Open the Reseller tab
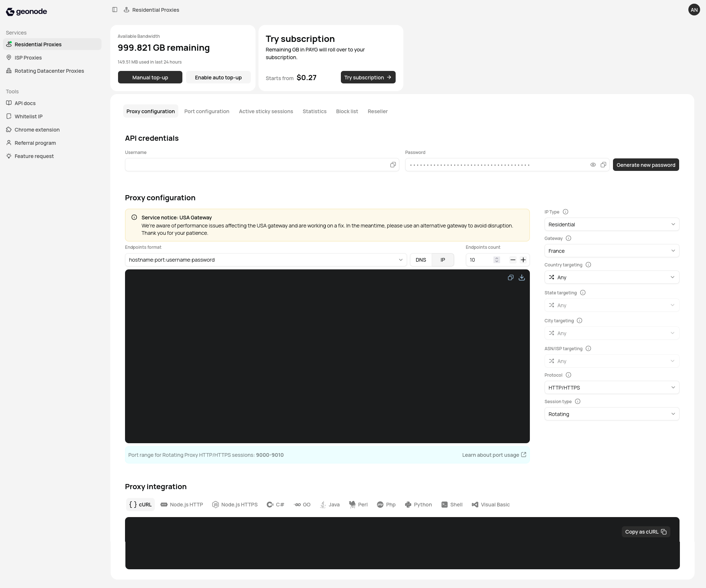 click(x=378, y=111)
